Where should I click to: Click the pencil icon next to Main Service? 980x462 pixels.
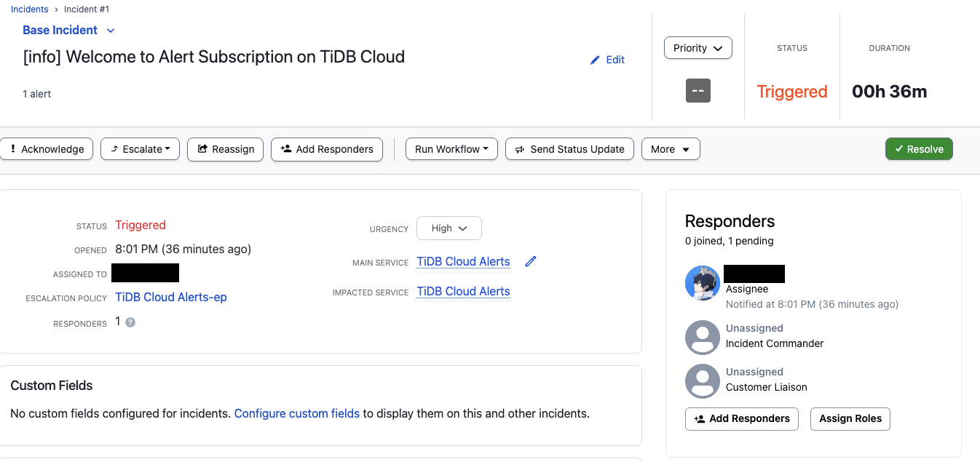tap(530, 261)
